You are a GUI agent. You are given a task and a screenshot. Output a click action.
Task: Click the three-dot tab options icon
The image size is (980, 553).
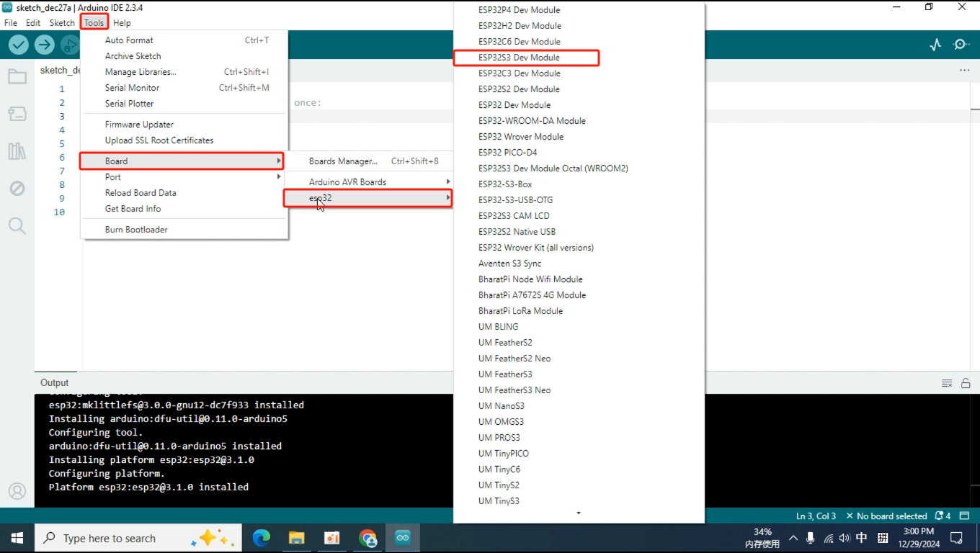pos(964,71)
